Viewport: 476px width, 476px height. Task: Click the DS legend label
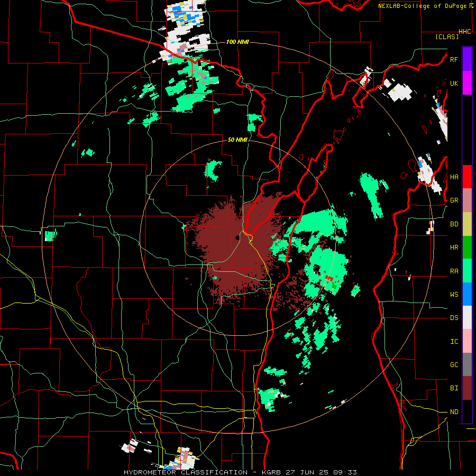click(x=454, y=318)
